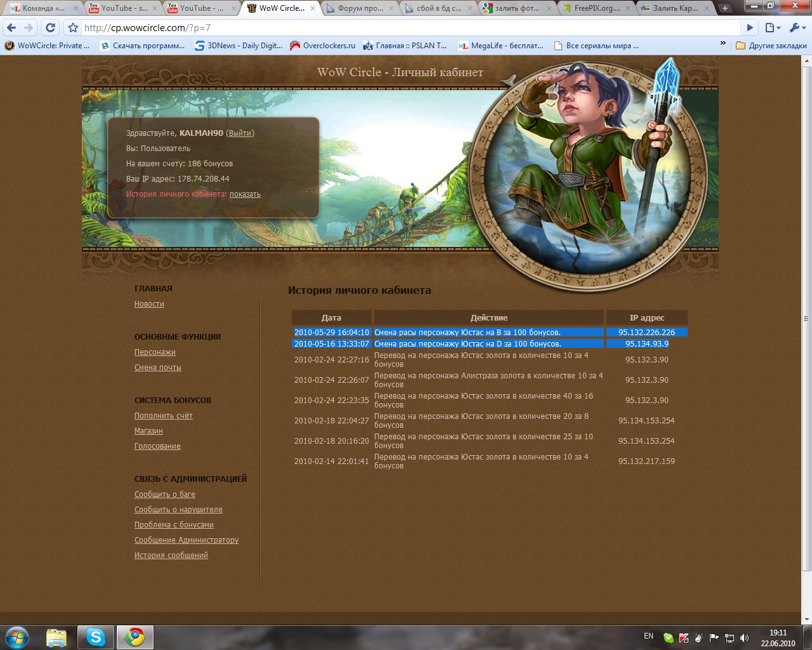Open the Главная :: PSLAN bookmark
Image resolution: width=812 pixels, height=650 pixels.
[405, 46]
